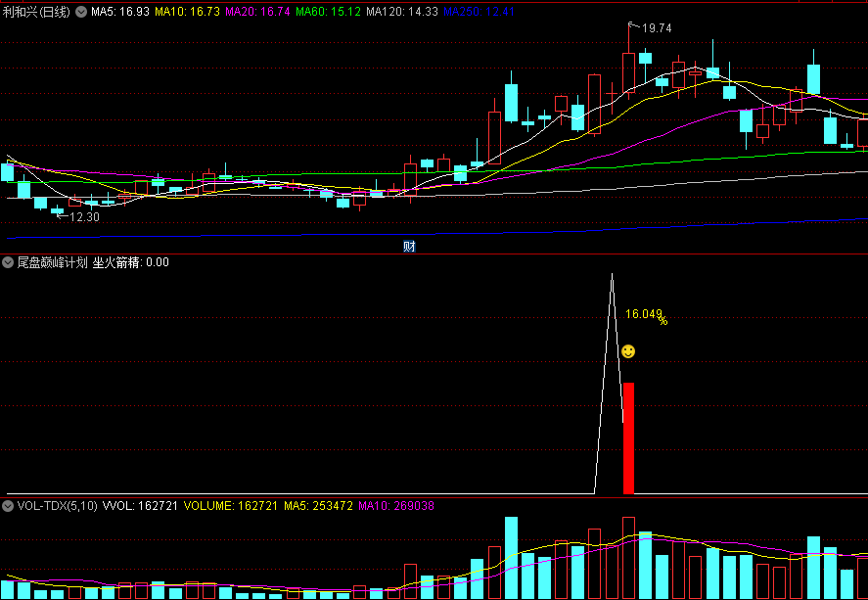Screen dimensions: 868x600
Task: Click the 12.30 low price annotation
Action: [85, 217]
